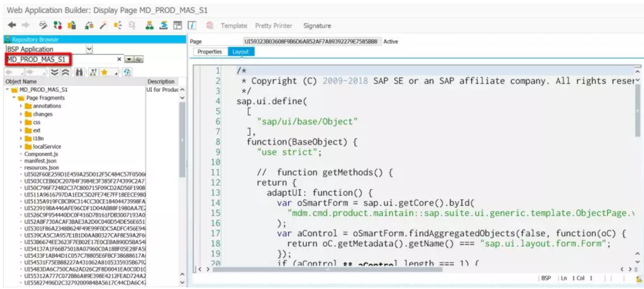Click the Help information 'i' icon
The width and height of the screenshot is (644, 289).
(x=191, y=25)
